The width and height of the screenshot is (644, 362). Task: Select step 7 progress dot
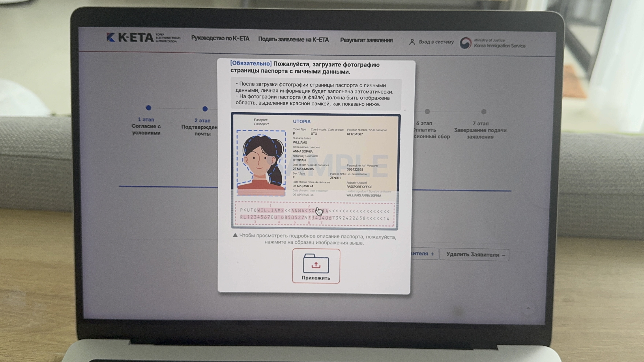tap(484, 112)
